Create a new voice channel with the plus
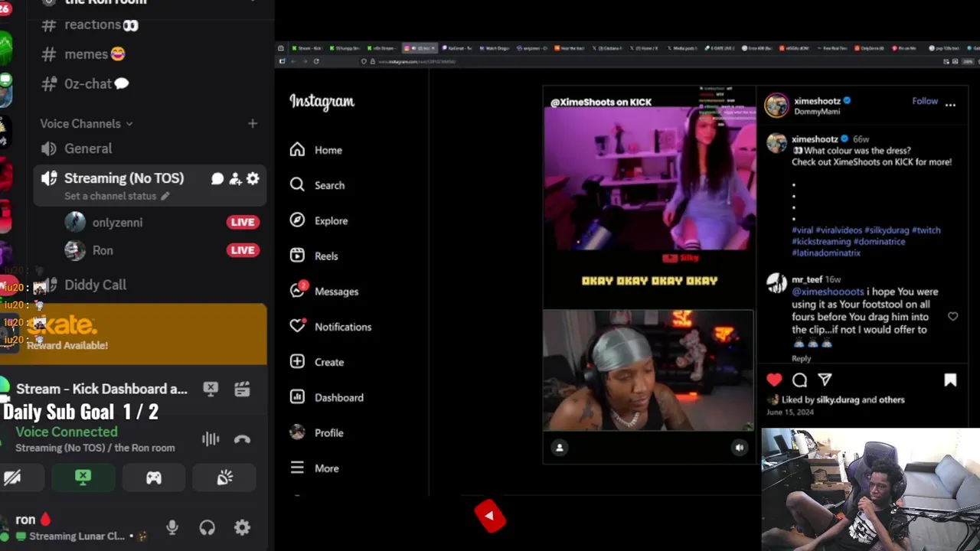The image size is (980, 551). [x=253, y=123]
